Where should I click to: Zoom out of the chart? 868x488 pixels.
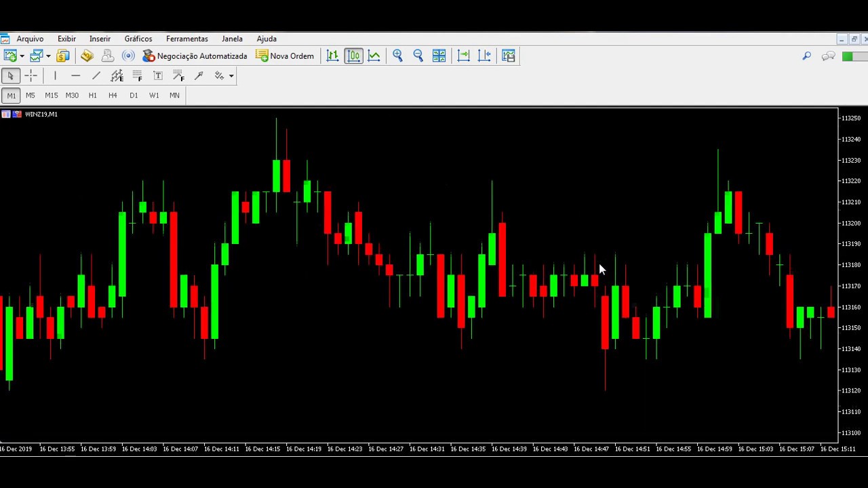[x=418, y=56]
